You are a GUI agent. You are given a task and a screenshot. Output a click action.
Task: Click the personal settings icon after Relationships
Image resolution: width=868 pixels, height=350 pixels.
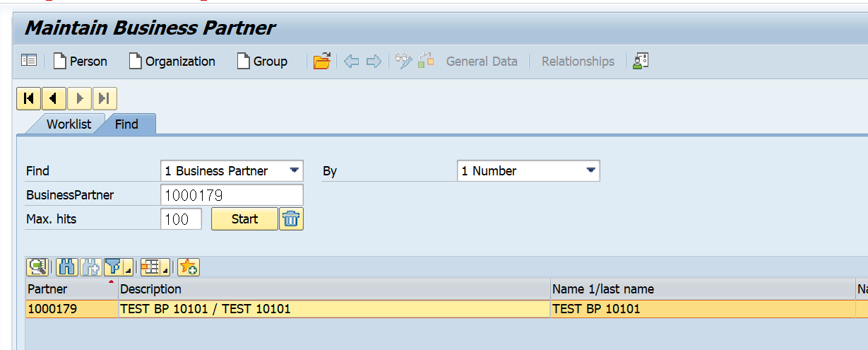pyautogui.click(x=641, y=62)
